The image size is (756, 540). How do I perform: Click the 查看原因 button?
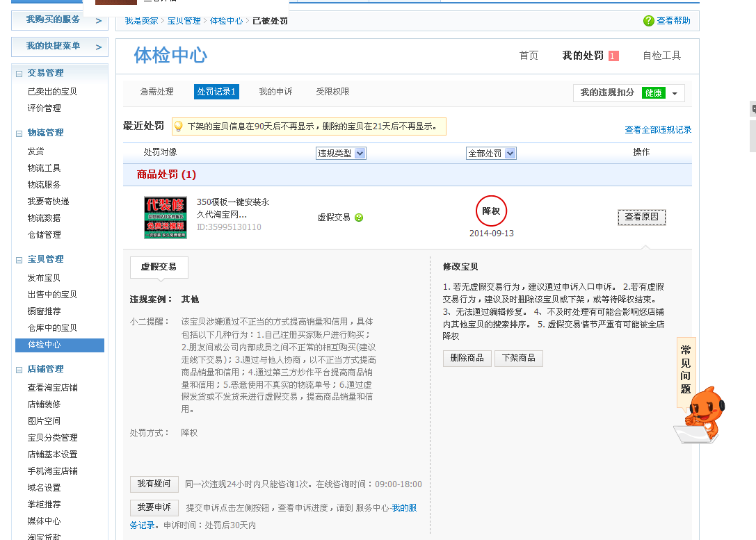point(642,217)
